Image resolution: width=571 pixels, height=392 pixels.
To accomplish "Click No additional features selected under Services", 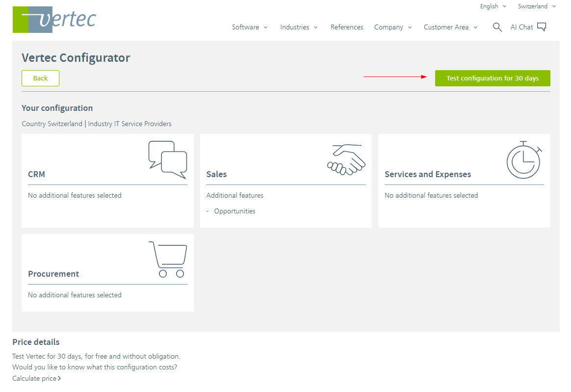I will [431, 196].
